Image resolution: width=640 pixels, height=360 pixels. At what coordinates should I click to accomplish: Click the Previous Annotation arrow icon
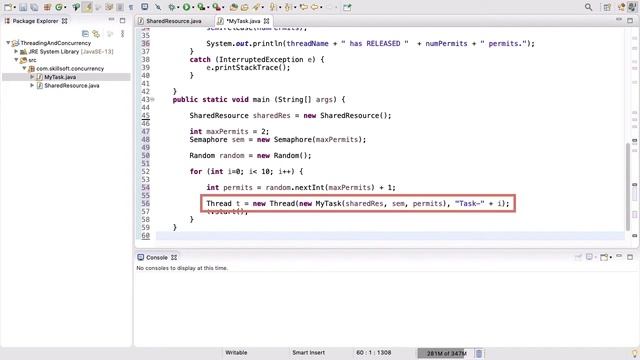[x=289, y=7]
